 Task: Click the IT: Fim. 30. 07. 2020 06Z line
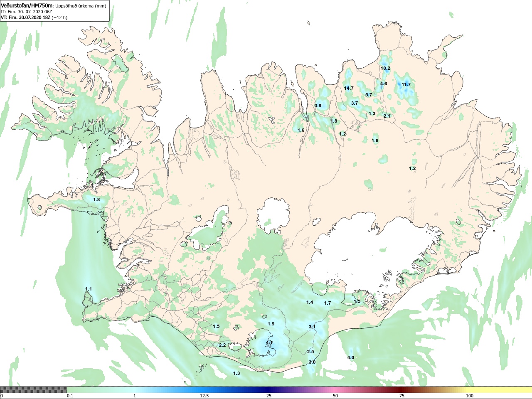pyautogui.click(x=26, y=12)
